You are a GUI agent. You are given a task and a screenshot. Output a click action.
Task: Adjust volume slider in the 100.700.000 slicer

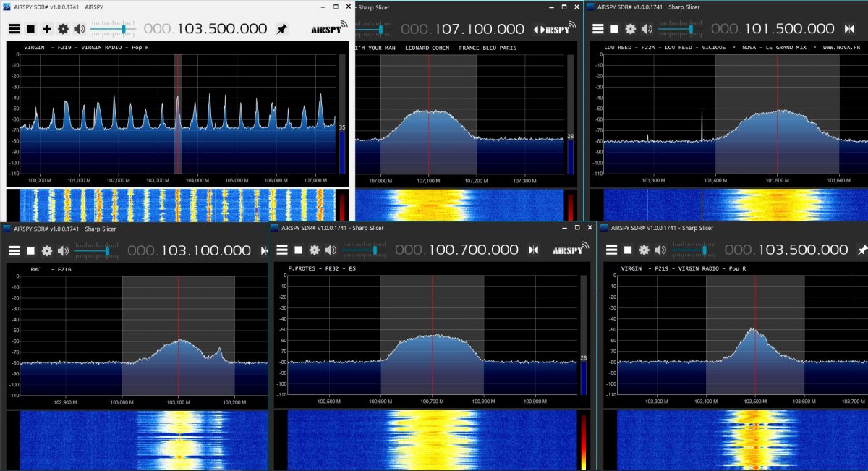(365, 250)
